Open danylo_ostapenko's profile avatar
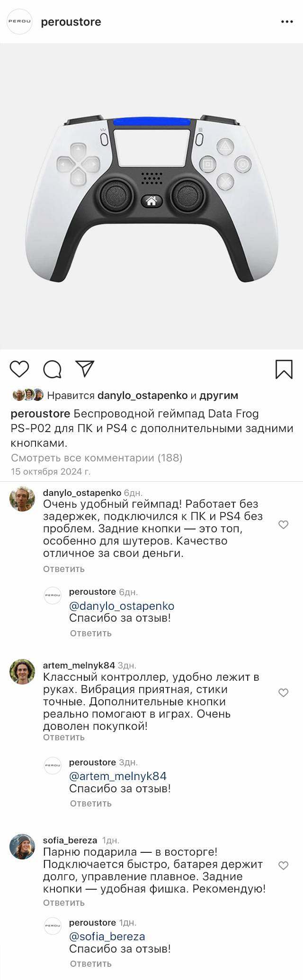 (22, 499)
